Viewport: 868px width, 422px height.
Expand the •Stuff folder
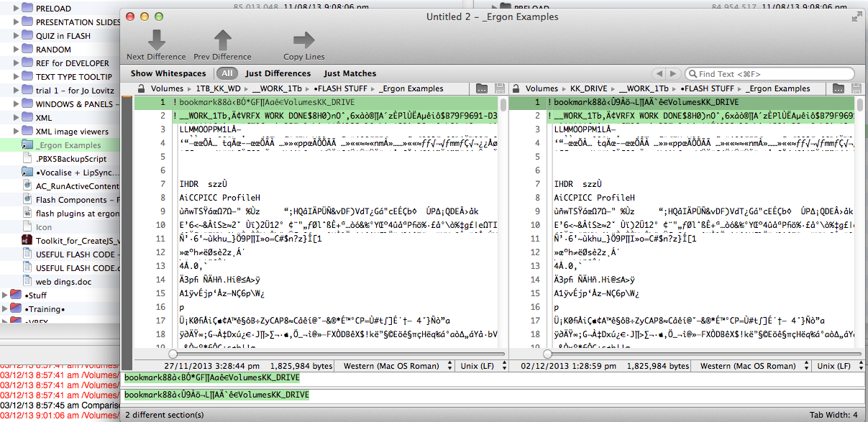[6, 295]
